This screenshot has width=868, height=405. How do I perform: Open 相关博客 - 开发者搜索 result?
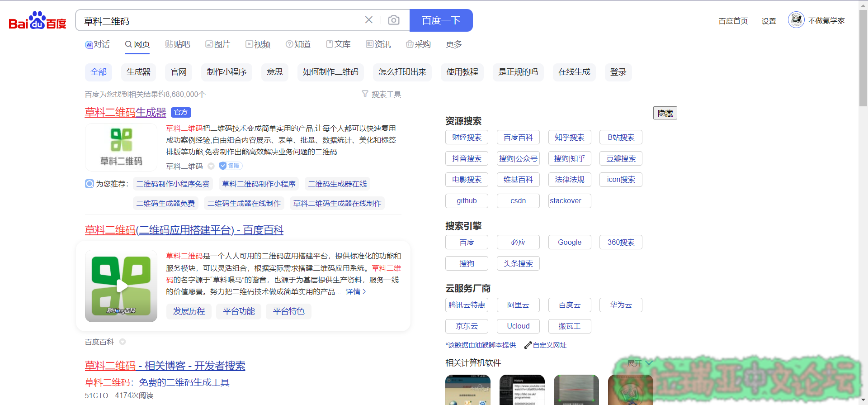point(165,366)
